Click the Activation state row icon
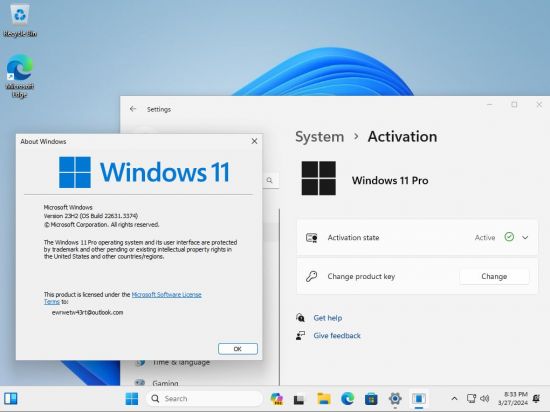The height and width of the screenshot is (412, 550). 311,237
